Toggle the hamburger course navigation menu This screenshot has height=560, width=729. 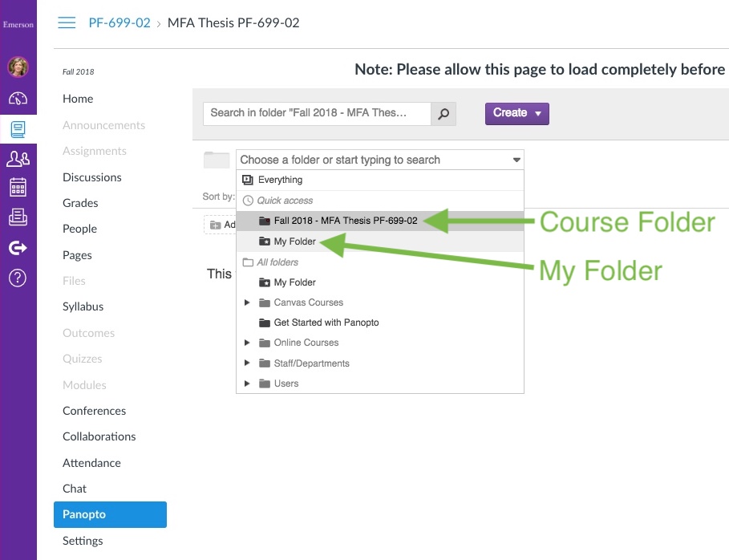67,22
